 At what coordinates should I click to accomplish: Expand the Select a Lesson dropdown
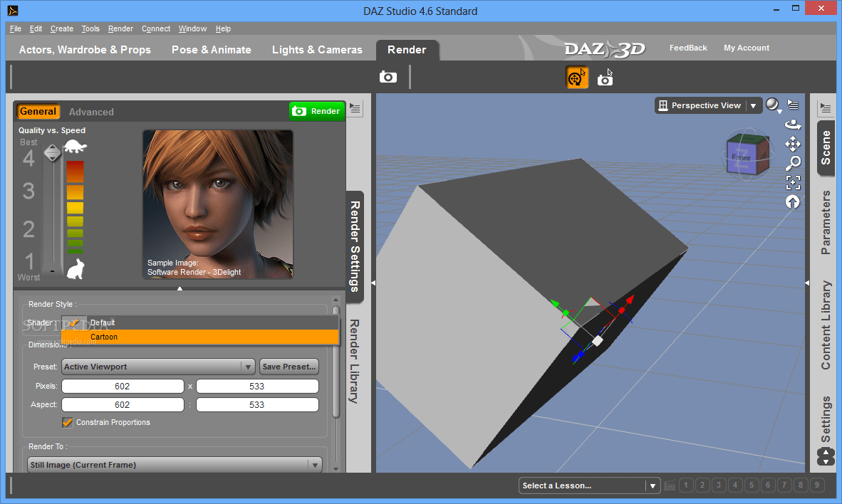point(653,485)
